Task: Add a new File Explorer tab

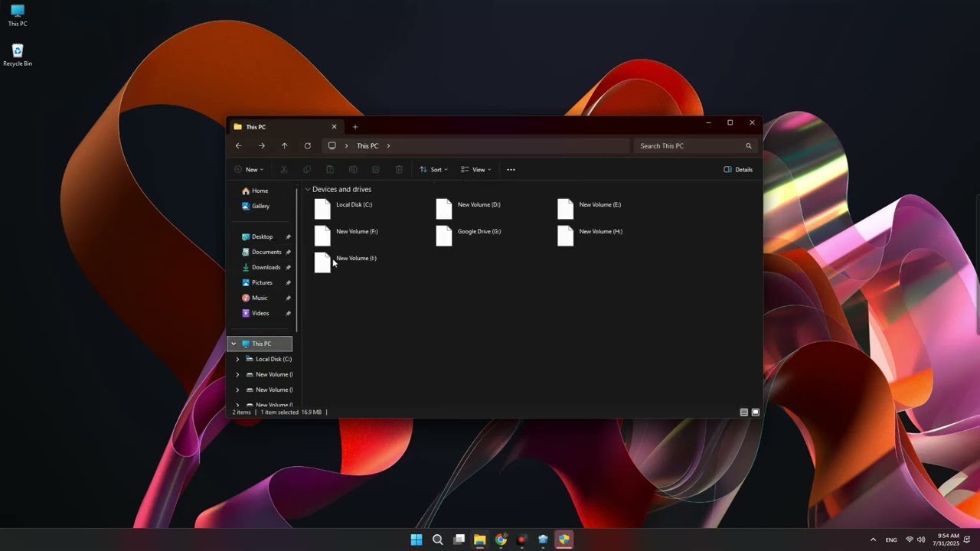Action: [x=355, y=127]
